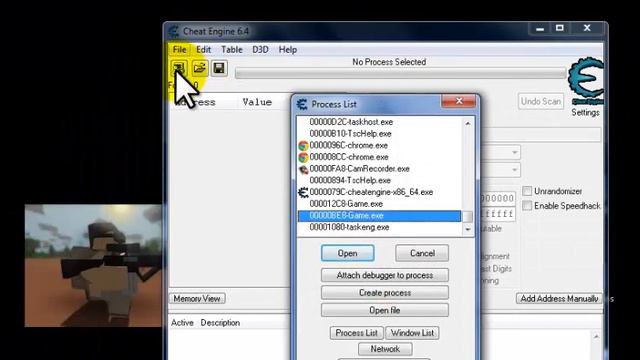640x360 pixels.
Task: Open the Table menu
Action: click(232, 50)
